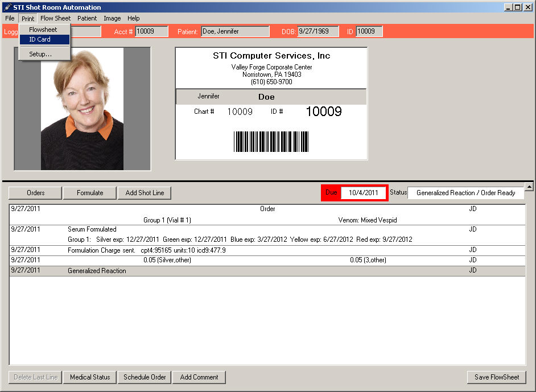
Task: Click ID card large ID number 10009
Action: (323, 112)
